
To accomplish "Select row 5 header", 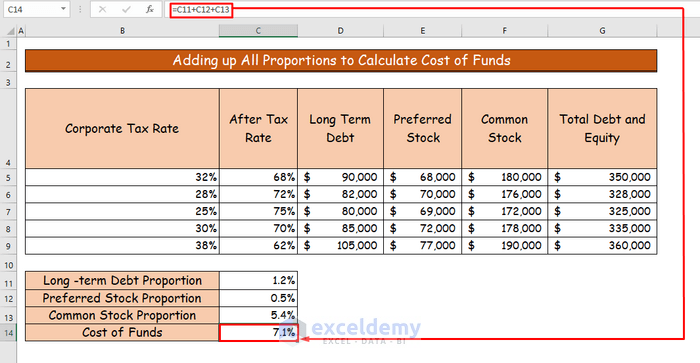I will click(x=8, y=178).
